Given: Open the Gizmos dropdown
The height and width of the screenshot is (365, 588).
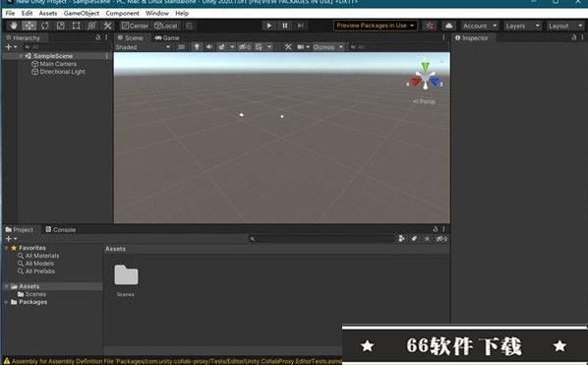Looking at the screenshot, I should (328, 47).
